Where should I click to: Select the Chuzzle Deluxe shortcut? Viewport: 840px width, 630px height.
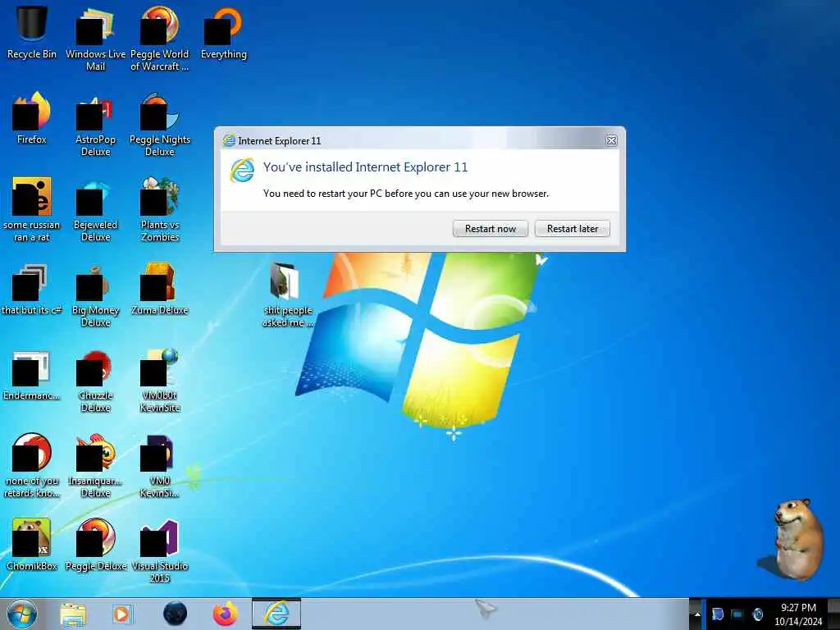tap(95, 381)
